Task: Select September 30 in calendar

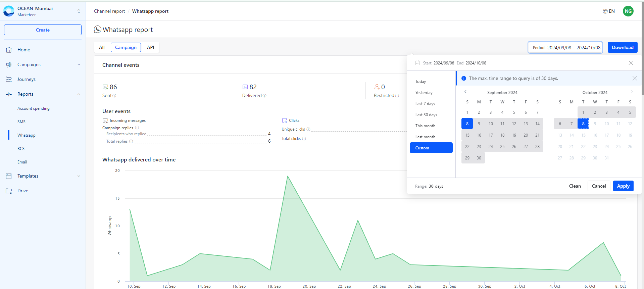Action: [x=479, y=158]
